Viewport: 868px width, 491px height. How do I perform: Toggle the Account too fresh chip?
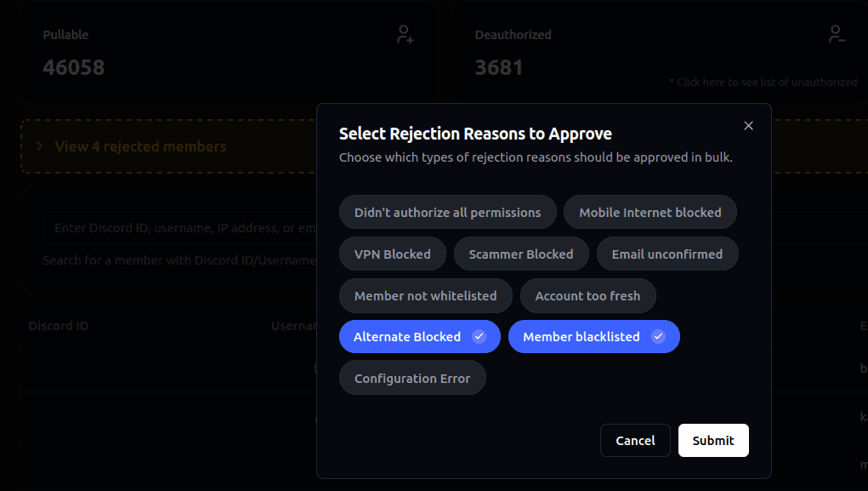587,296
